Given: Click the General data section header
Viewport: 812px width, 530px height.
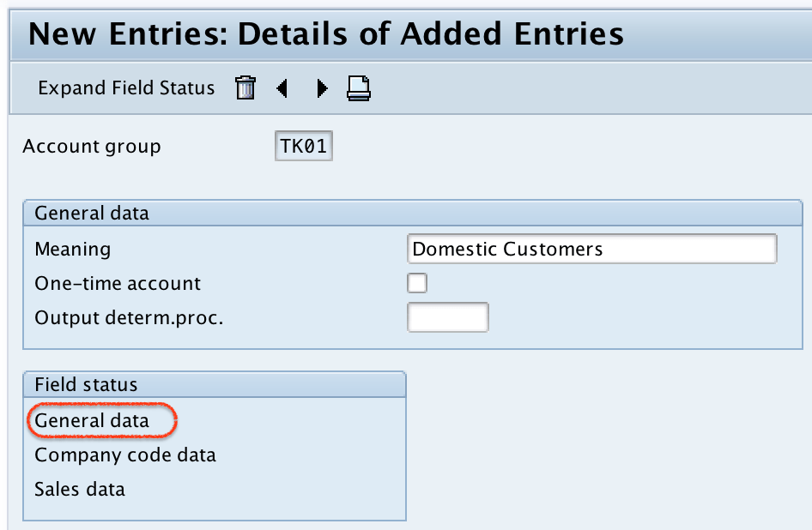Looking at the screenshot, I should click(92, 212).
